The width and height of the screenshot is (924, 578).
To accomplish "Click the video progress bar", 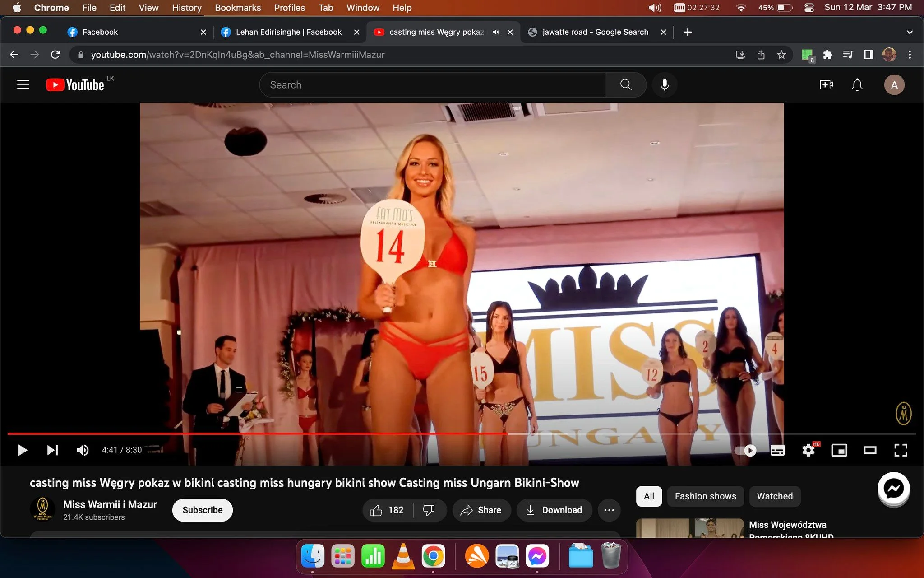I will coord(462,433).
